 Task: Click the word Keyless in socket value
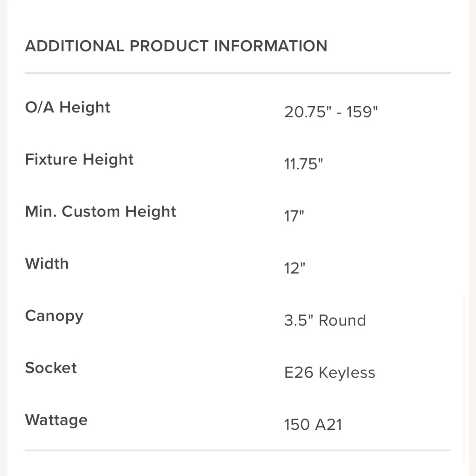pyautogui.click(x=347, y=373)
